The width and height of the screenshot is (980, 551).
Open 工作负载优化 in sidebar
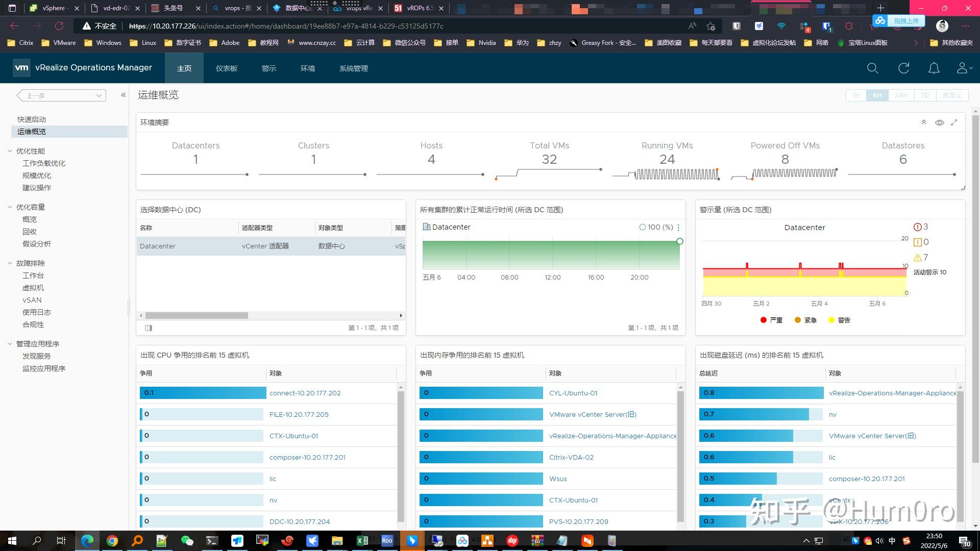(44, 163)
